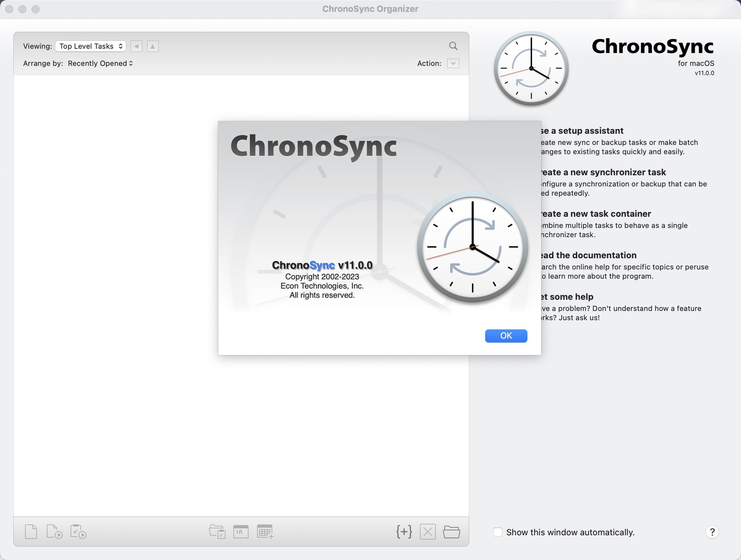Click the back navigation arrow
Viewport: 741px width, 560px height.
[x=136, y=46]
